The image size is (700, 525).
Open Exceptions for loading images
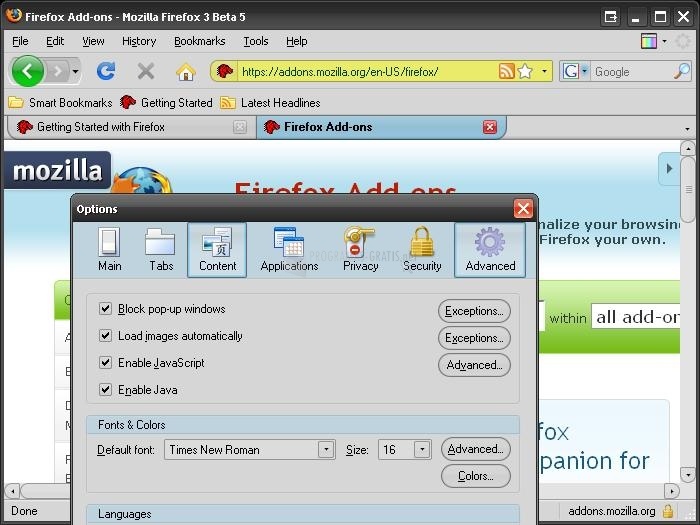474,338
